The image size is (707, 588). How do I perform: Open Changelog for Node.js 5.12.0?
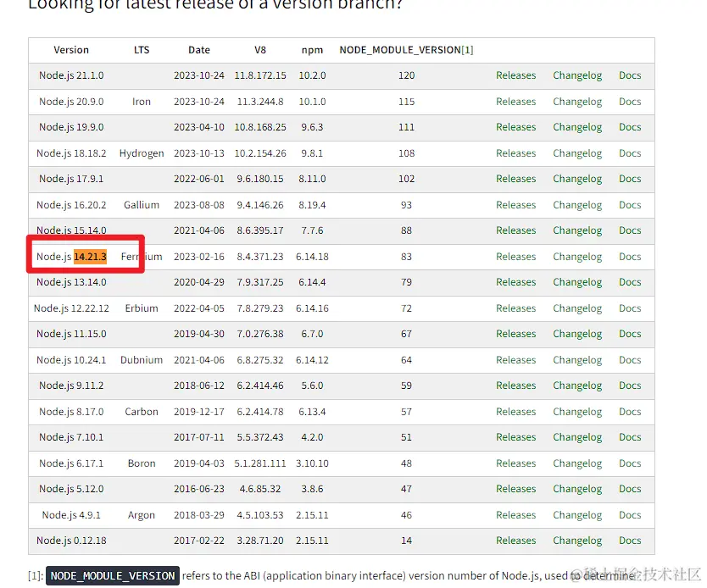tap(577, 489)
